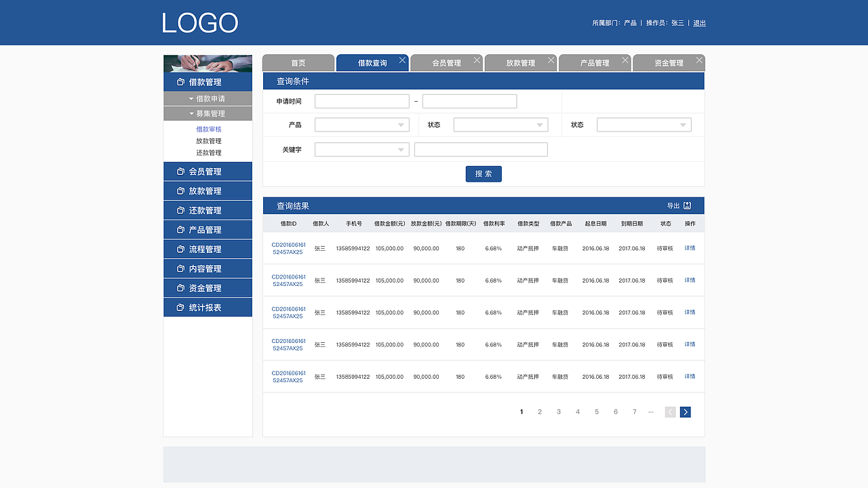The image size is (868, 488).
Task: Go to page 2 of results
Action: (x=540, y=412)
